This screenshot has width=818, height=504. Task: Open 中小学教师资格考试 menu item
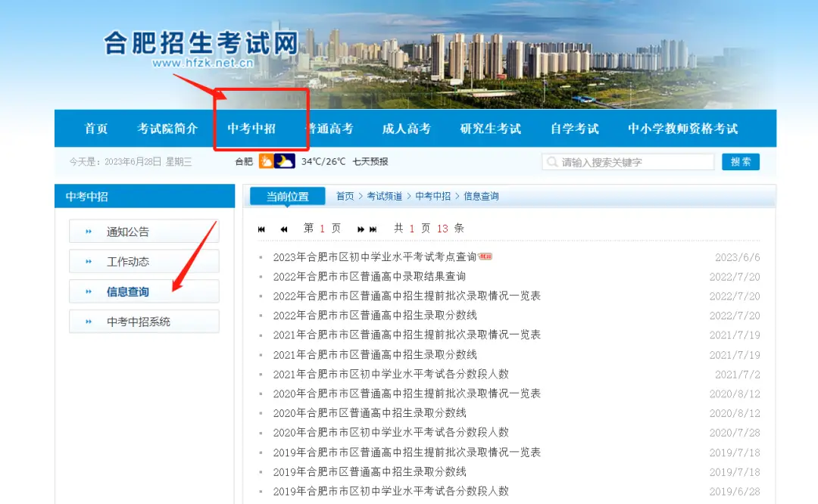click(682, 129)
